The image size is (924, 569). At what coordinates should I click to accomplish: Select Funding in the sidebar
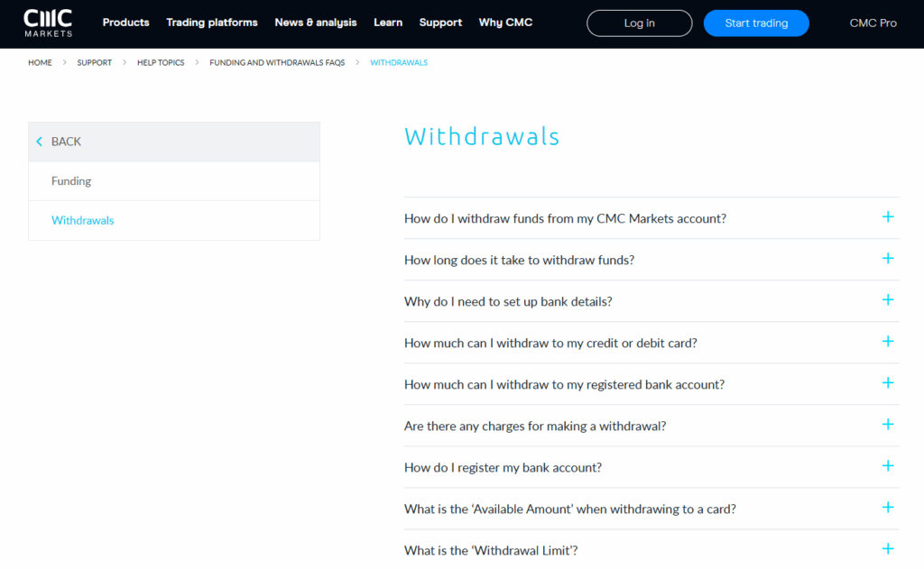71,181
